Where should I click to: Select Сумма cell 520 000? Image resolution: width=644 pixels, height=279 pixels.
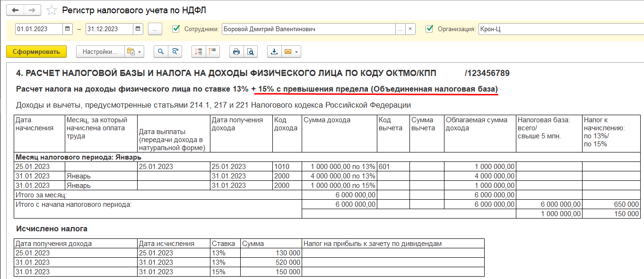point(271,262)
